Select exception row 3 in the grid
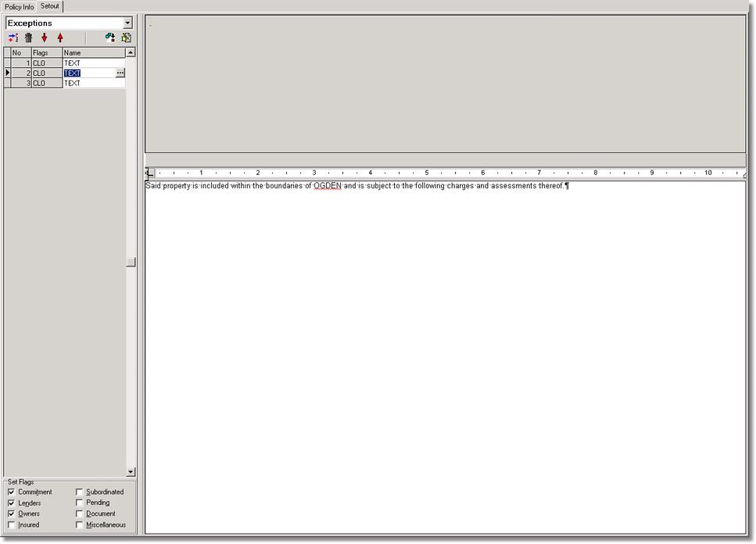 [x=86, y=83]
